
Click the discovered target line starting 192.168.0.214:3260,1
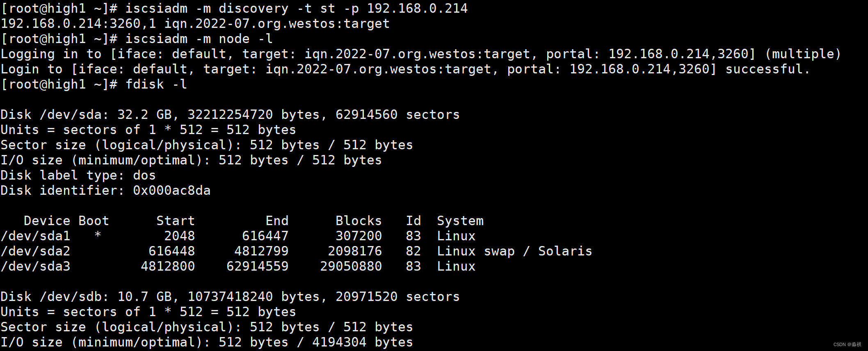[195, 24]
